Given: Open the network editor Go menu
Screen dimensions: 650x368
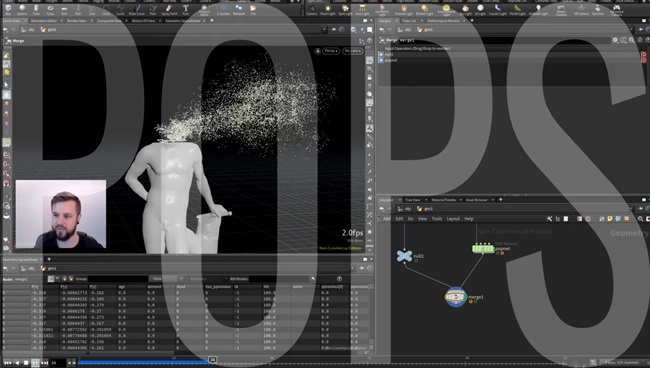Looking at the screenshot, I should pos(410,218).
